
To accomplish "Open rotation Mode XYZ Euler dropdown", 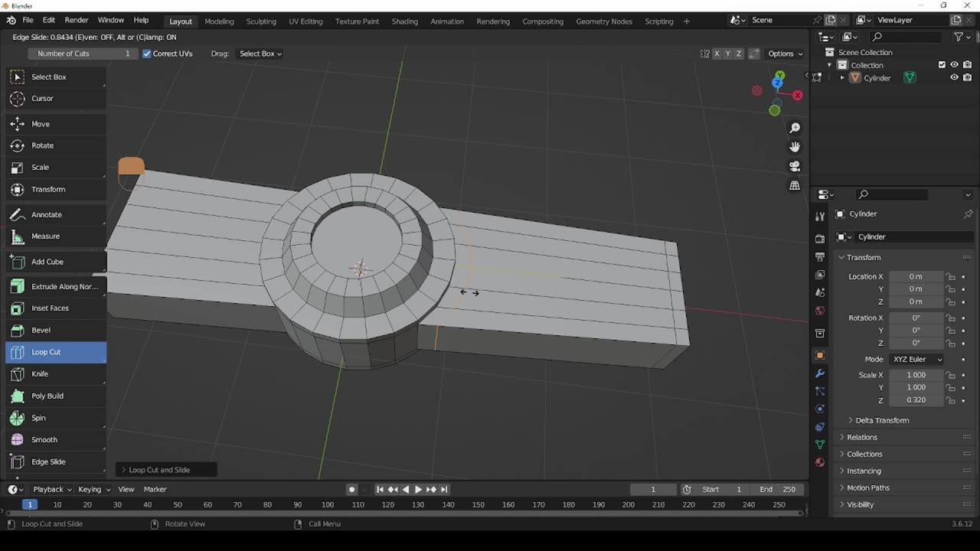I will (x=916, y=359).
